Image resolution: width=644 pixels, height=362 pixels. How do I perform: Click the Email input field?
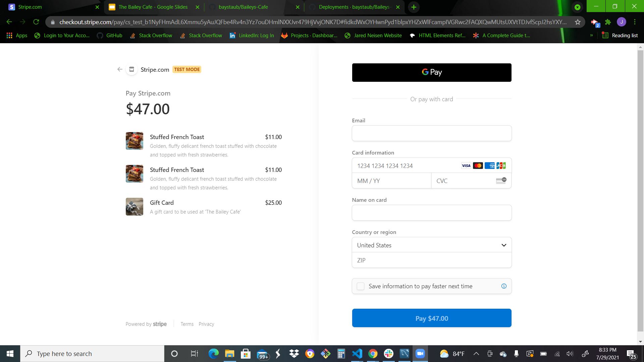click(431, 133)
